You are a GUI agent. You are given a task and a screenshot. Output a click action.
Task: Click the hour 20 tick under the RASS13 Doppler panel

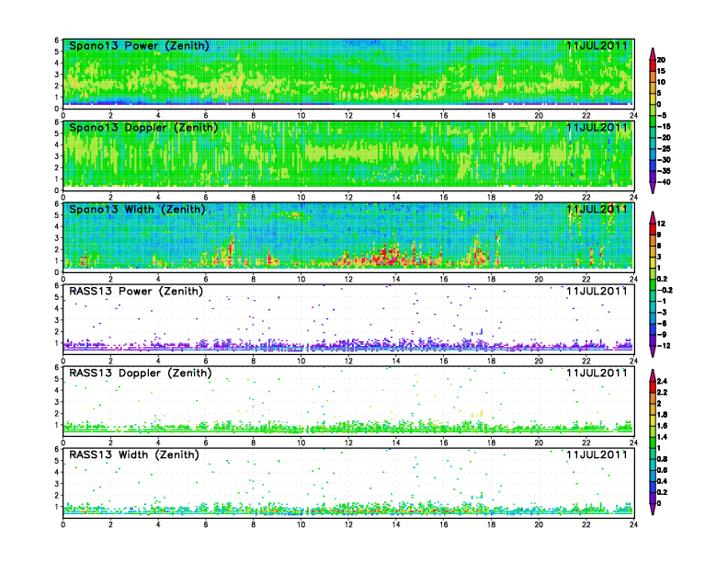539,442
